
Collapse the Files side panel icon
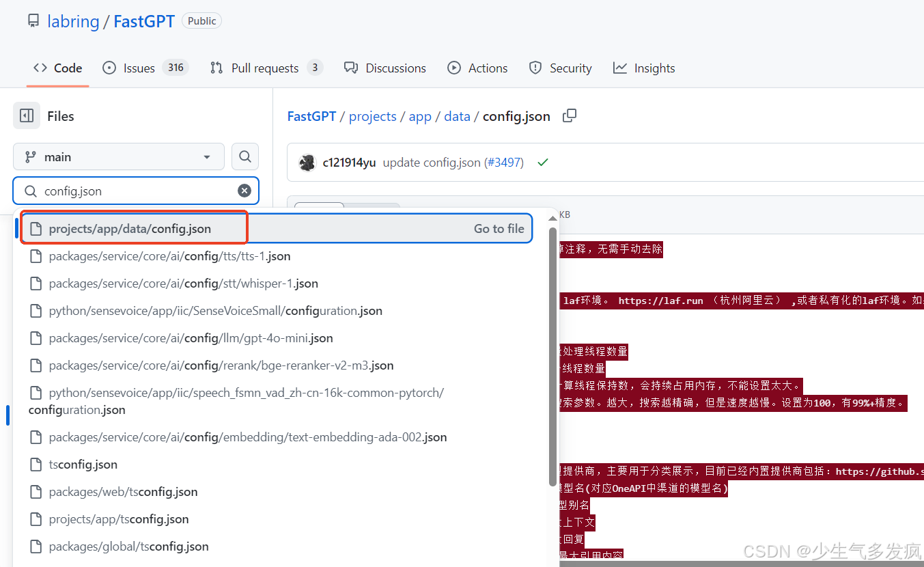pyautogui.click(x=27, y=116)
